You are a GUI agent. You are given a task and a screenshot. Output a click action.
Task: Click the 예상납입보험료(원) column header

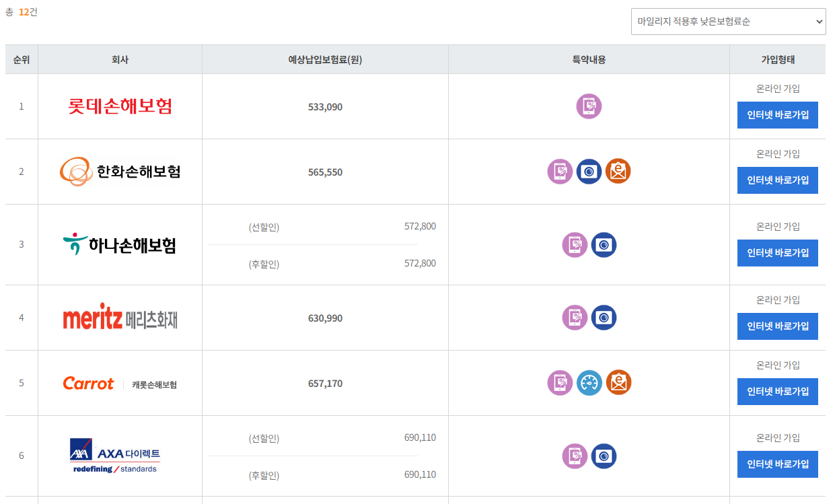pos(325,60)
